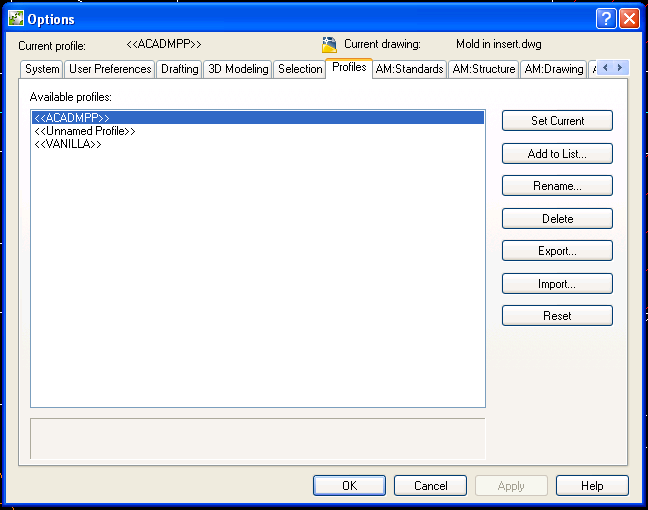Open the 3D Modeling tab
Image resolution: width=648 pixels, height=510 pixels.
tap(238, 69)
